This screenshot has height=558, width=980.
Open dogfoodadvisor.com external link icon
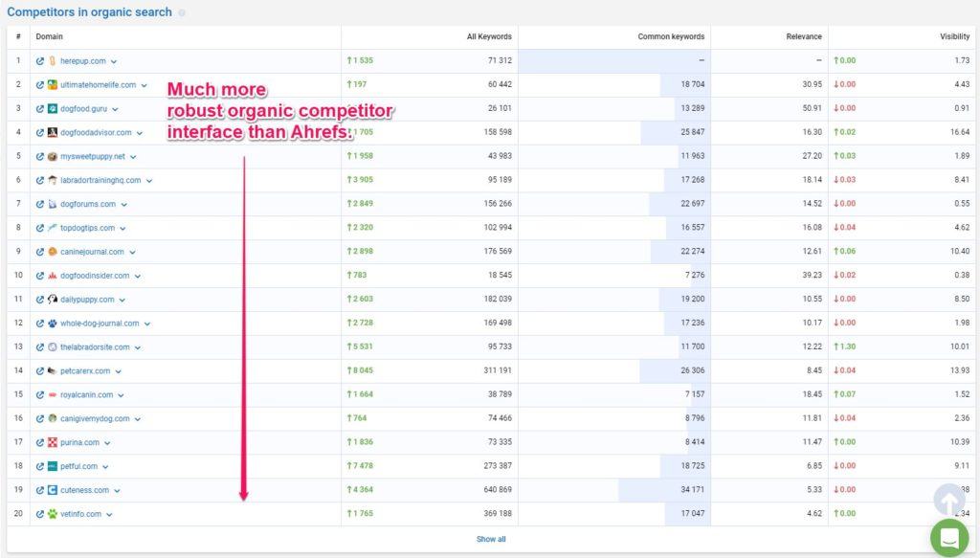coord(40,132)
